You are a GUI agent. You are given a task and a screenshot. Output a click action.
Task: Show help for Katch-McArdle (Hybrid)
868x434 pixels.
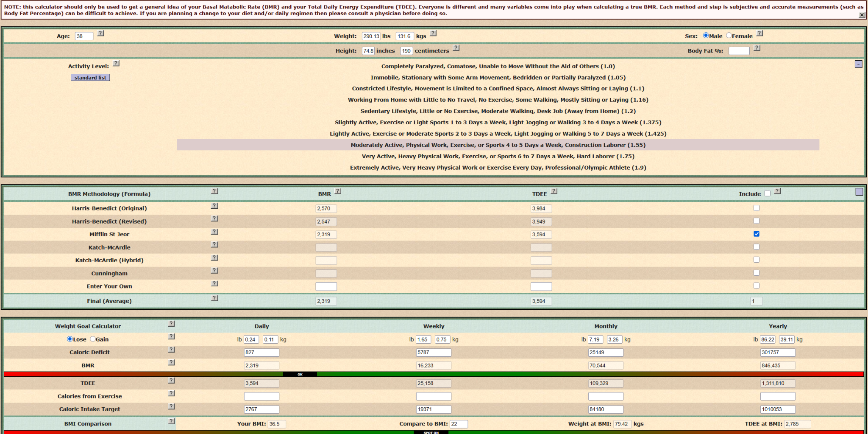215,258
